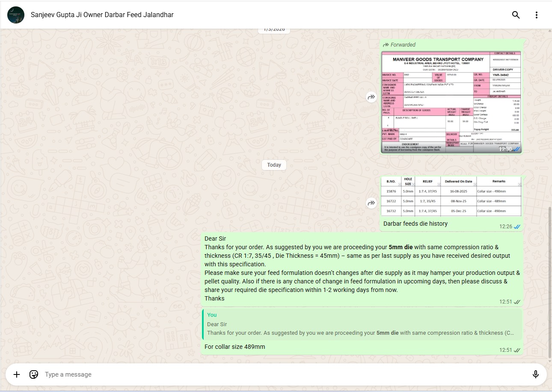Forward the die history table image

(371, 203)
